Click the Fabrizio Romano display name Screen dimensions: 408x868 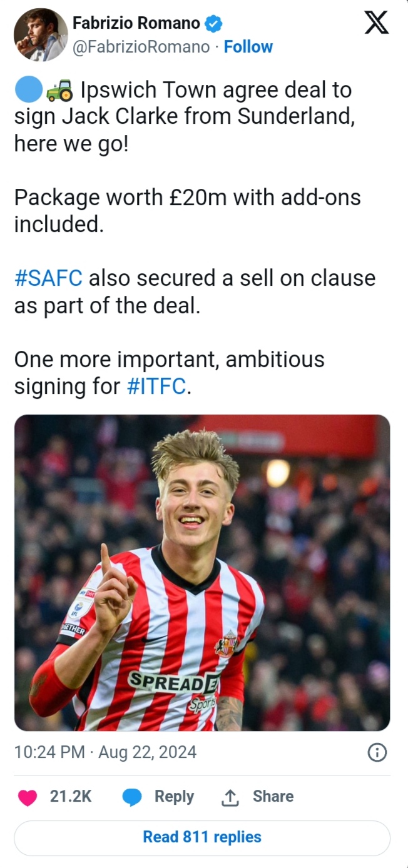(x=136, y=24)
